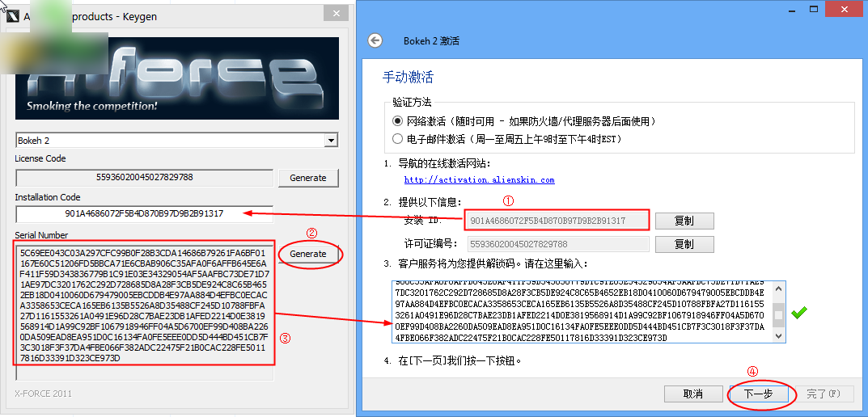This screenshot has width=868, height=417.
Task: Click the License Code field in Keygen
Action: coord(145,178)
